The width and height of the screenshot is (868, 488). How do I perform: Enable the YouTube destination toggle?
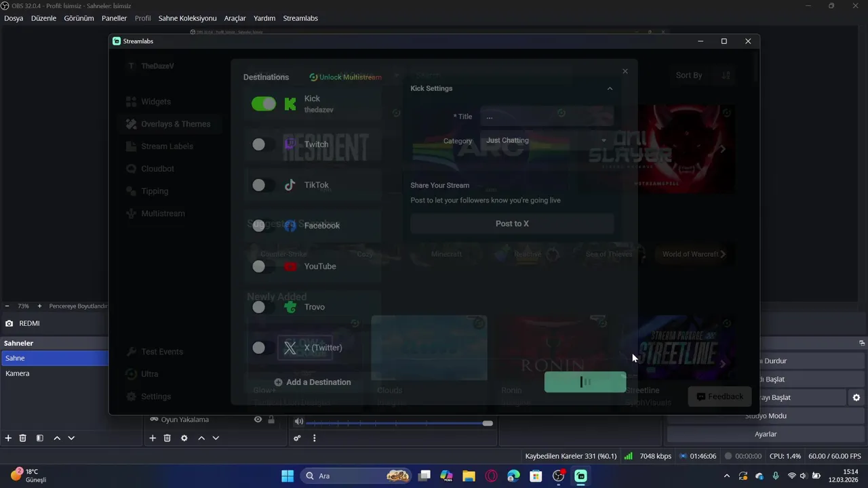(x=264, y=266)
